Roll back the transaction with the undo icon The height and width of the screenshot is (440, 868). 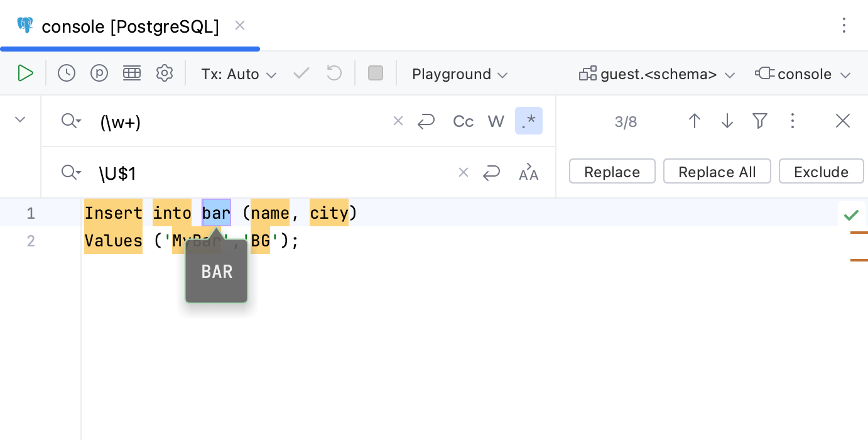click(x=334, y=74)
